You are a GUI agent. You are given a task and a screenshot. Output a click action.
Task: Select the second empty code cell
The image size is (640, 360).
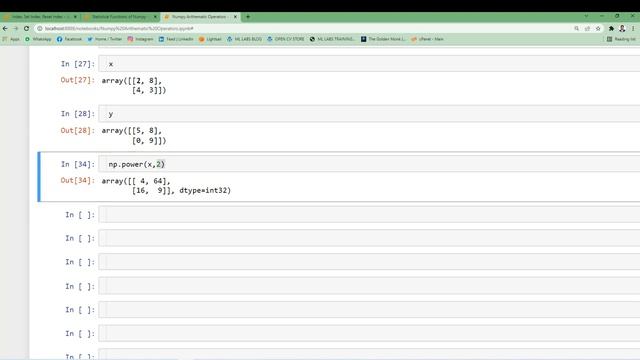(369, 238)
